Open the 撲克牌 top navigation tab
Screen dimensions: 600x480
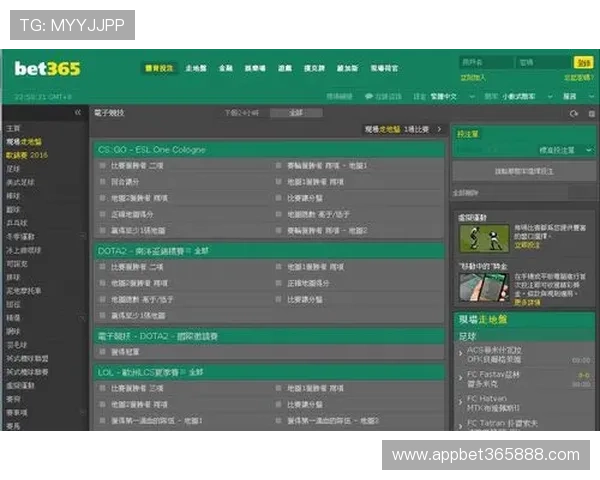[314, 68]
